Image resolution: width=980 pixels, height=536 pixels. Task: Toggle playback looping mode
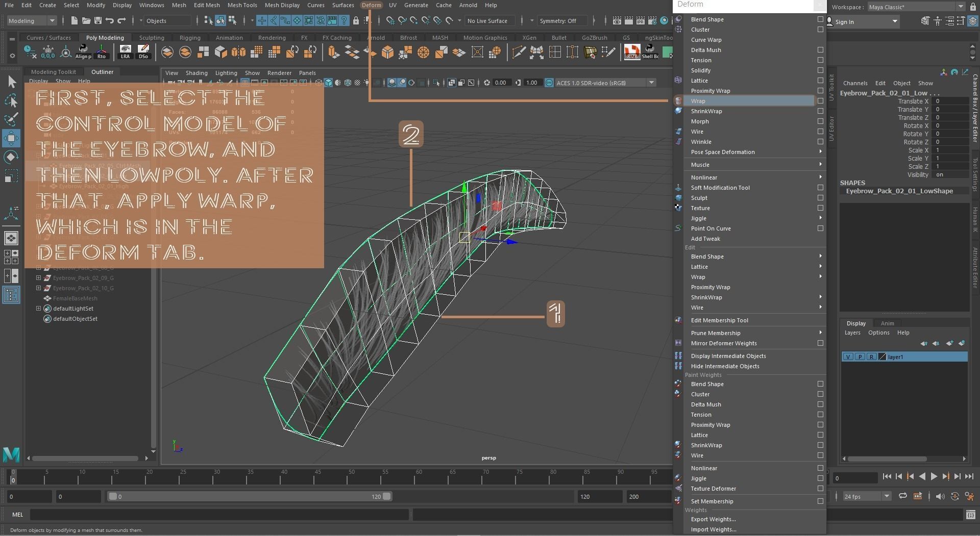point(902,496)
